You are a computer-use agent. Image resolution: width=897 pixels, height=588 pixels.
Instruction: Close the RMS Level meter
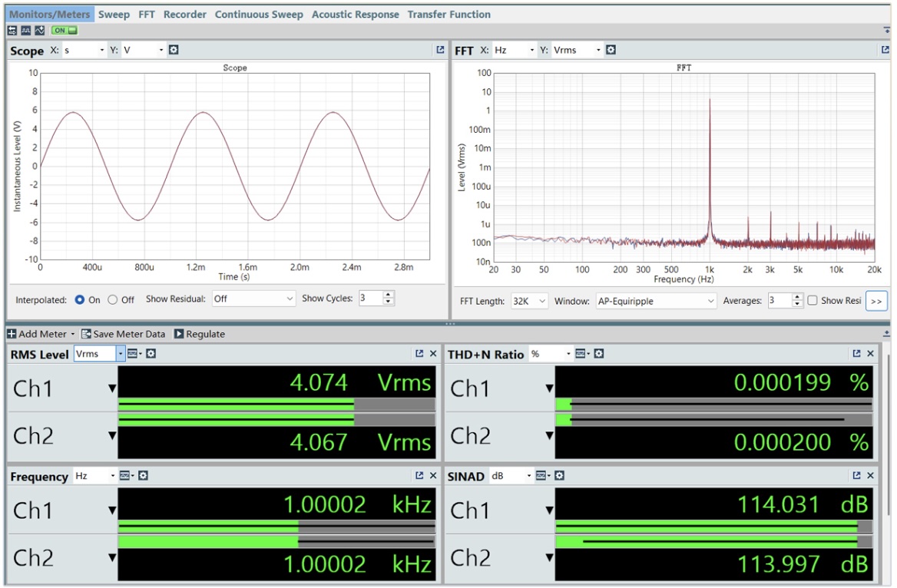pyautogui.click(x=433, y=353)
